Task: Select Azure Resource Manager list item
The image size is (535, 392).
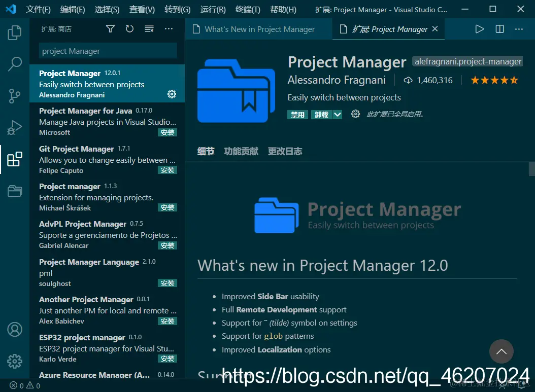Action: [x=107, y=374]
